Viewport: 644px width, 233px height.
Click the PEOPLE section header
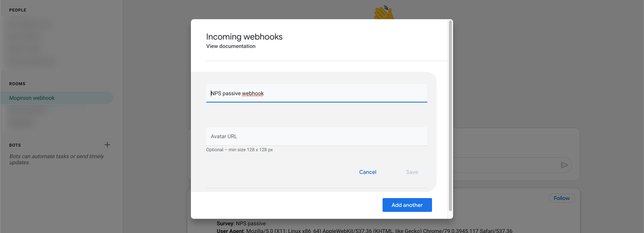point(17,10)
